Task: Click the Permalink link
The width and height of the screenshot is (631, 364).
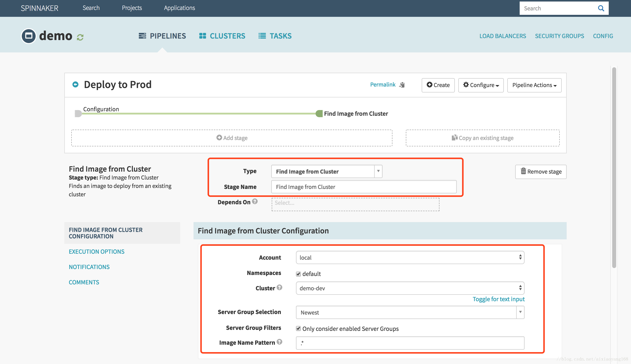Action: pyautogui.click(x=383, y=85)
